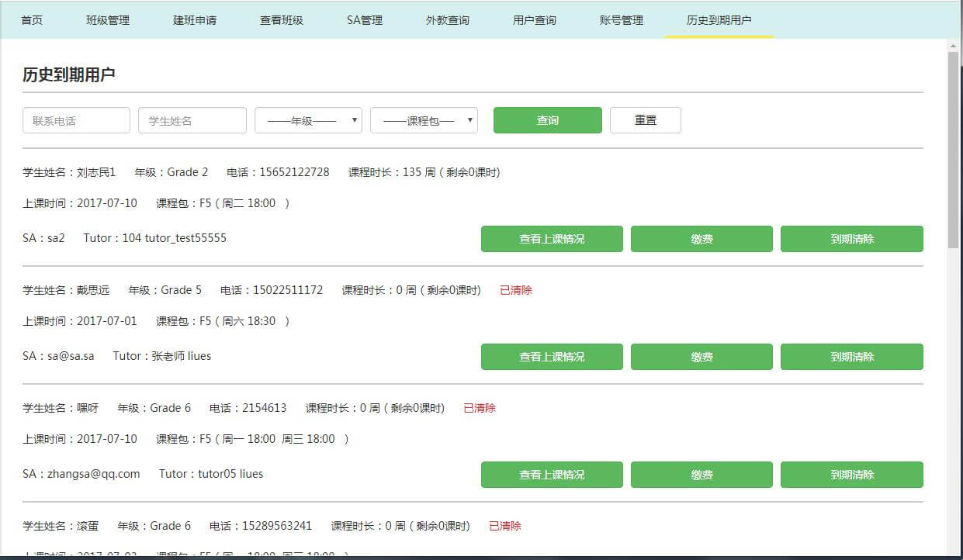Click 缴费 for student 戴思远
The height and width of the screenshot is (560, 963).
[701, 357]
